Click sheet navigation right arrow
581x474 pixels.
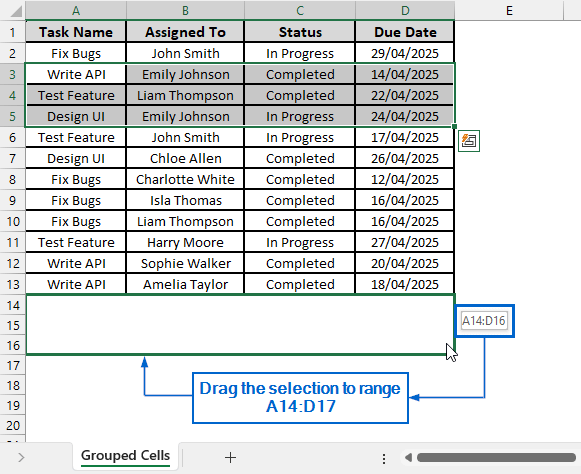point(21,457)
